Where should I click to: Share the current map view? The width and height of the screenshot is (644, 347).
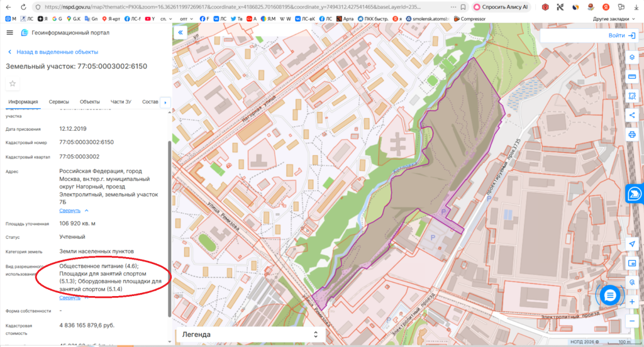[631, 115]
